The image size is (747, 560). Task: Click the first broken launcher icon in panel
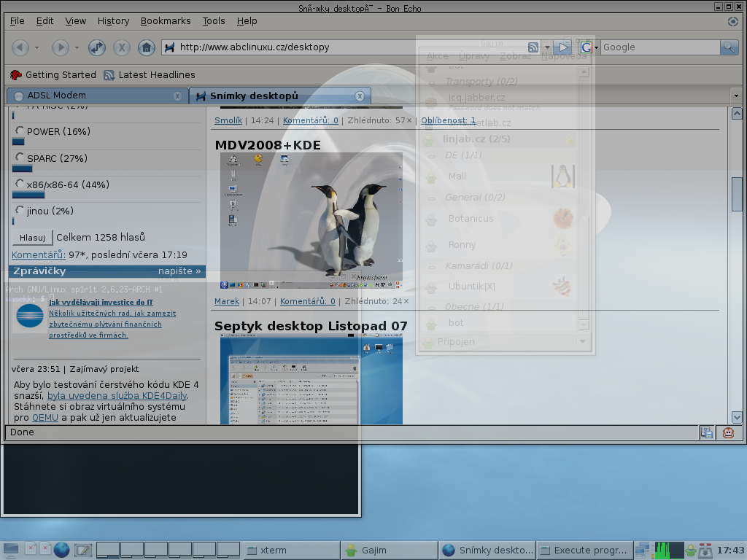(31, 548)
